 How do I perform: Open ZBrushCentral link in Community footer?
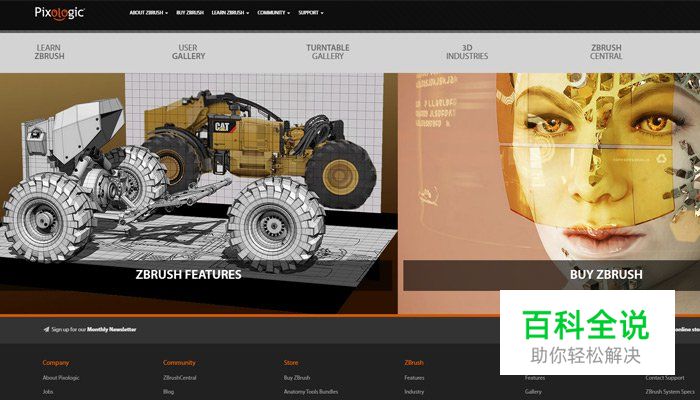click(180, 378)
